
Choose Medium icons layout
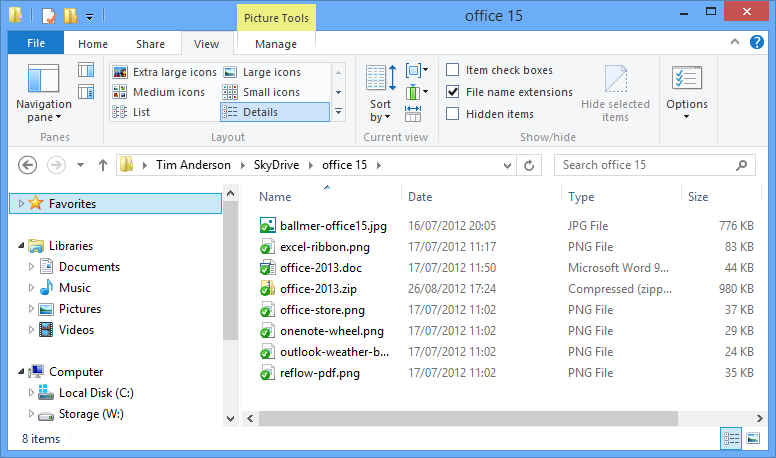click(x=159, y=92)
